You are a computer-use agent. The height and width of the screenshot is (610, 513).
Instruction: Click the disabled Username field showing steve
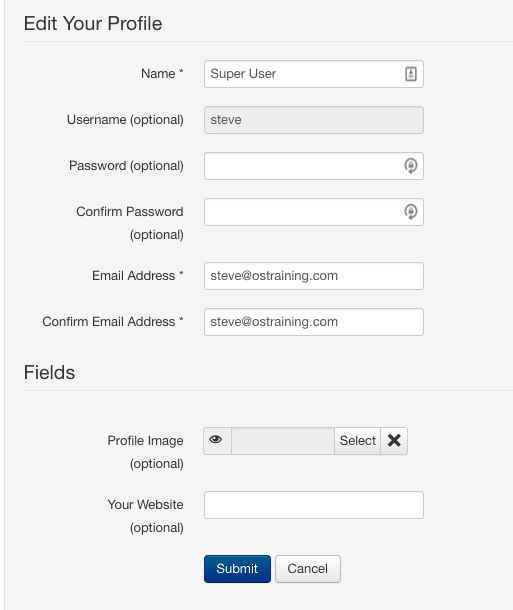tap(313, 120)
